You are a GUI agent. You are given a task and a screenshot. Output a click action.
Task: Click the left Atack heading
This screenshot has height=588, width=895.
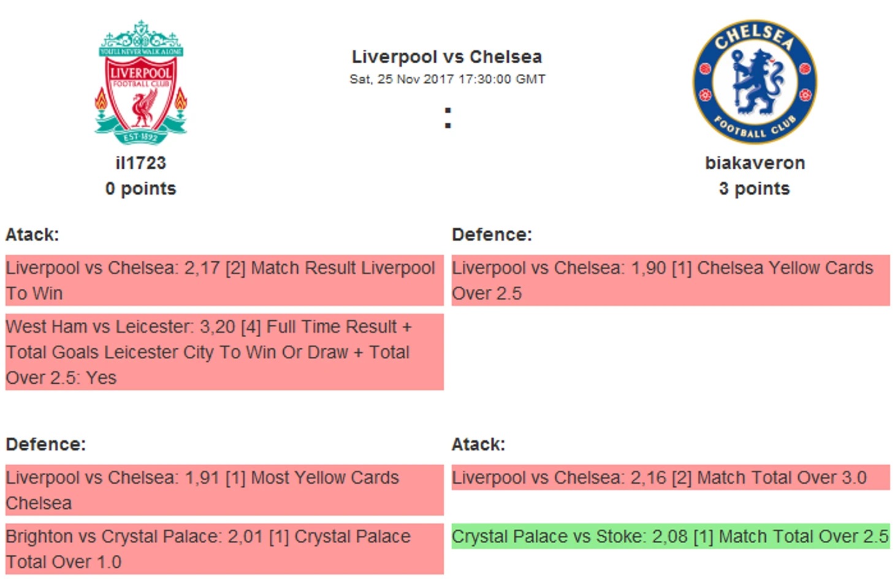click(32, 235)
